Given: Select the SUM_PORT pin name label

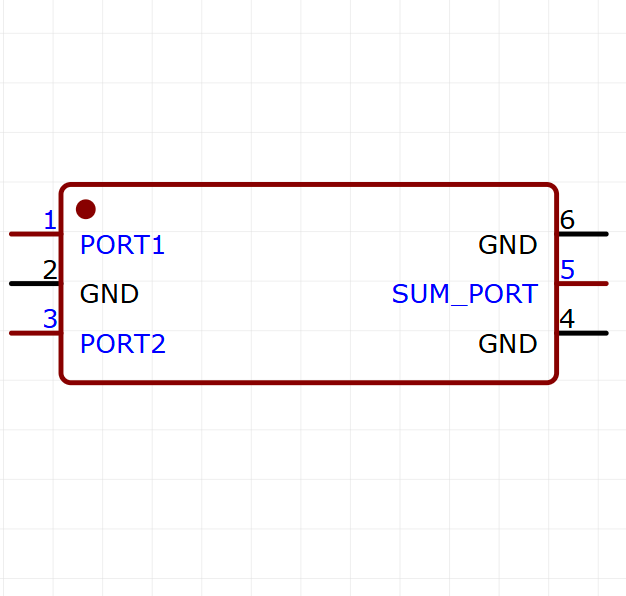Looking at the screenshot, I should point(465,294).
